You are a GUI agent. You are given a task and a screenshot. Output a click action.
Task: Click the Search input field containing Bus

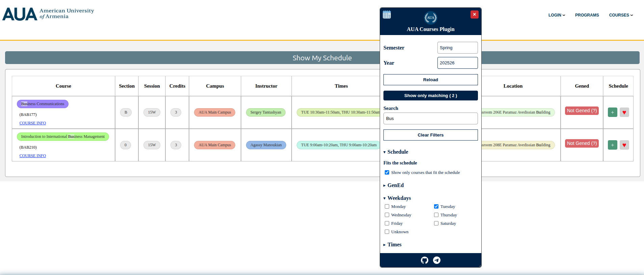click(430, 119)
